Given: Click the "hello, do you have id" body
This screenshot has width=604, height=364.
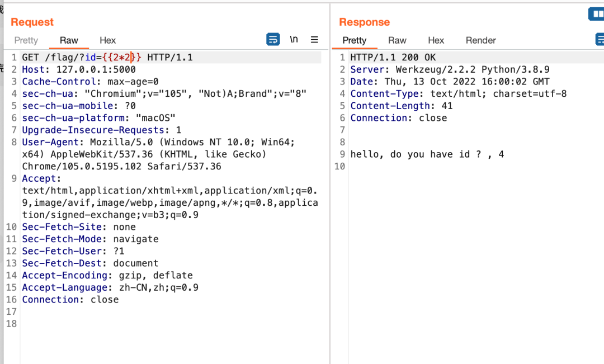Looking at the screenshot, I should pyautogui.click(x=427, y=154).
